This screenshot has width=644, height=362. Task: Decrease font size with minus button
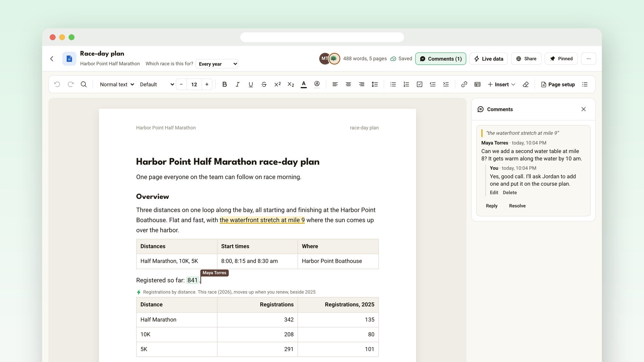pos(181,84)
